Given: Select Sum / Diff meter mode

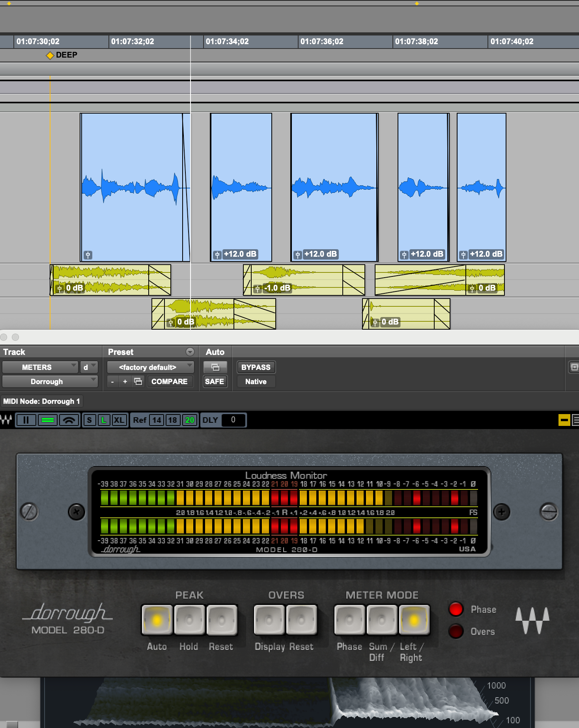Looking at the screenshot, I should tap(382, 620).
